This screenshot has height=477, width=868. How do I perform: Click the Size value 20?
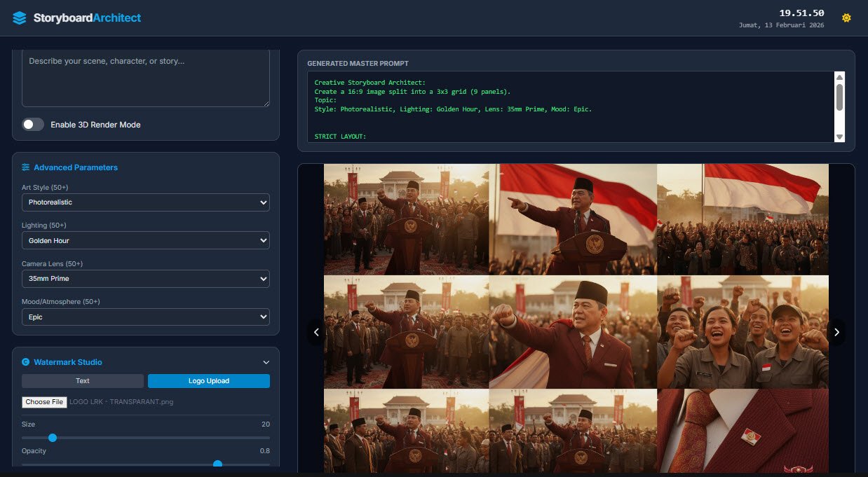pyautogui.click(x=266, y=424)
